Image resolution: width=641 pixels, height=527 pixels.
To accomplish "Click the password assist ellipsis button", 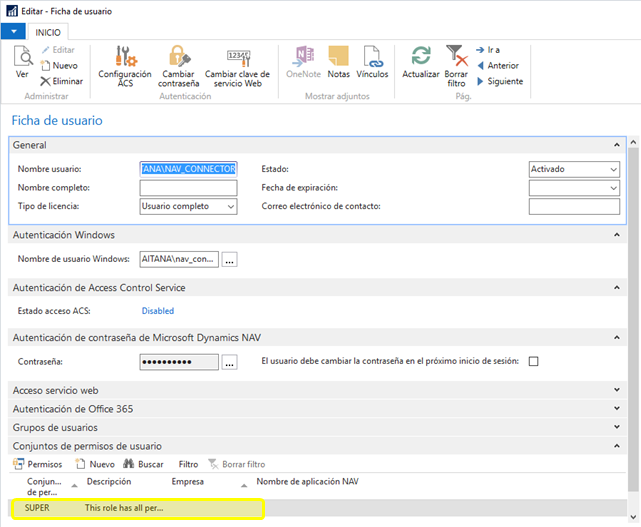I will click(229, 362).
